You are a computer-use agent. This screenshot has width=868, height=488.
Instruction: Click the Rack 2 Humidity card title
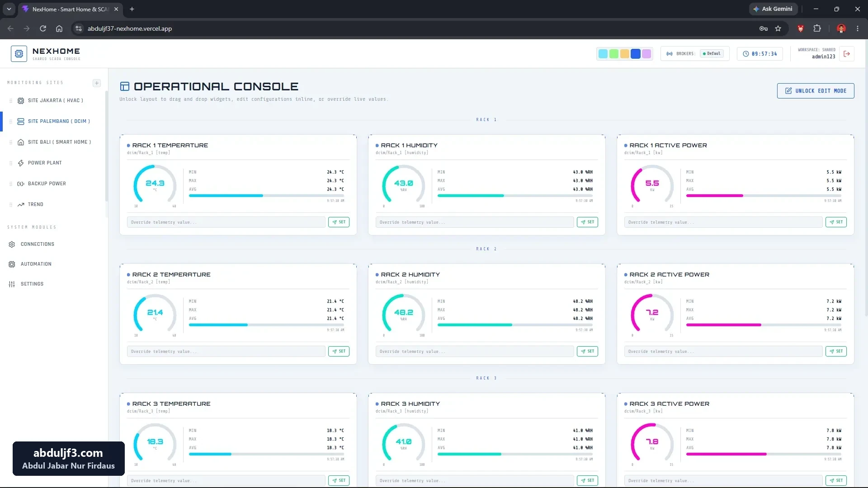tap(410, 275)
